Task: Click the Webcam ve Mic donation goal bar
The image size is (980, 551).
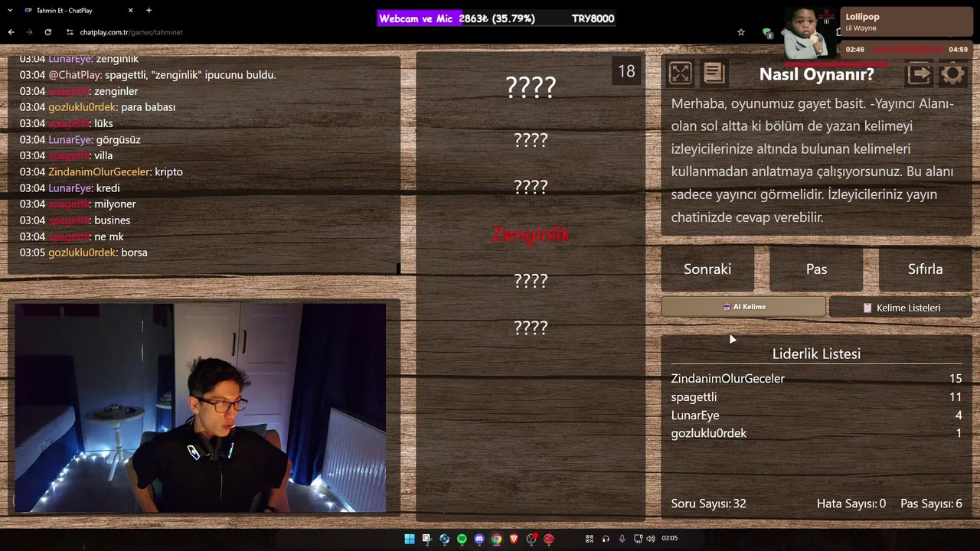Action: pyautogui.click(x=497, y=18)
